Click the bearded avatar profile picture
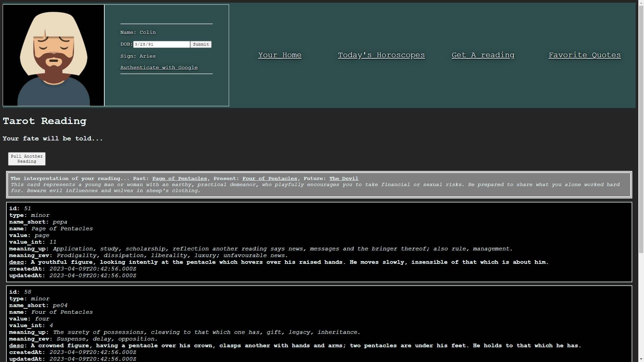This screenshot has height=362, width=644. tap(54, 55)
